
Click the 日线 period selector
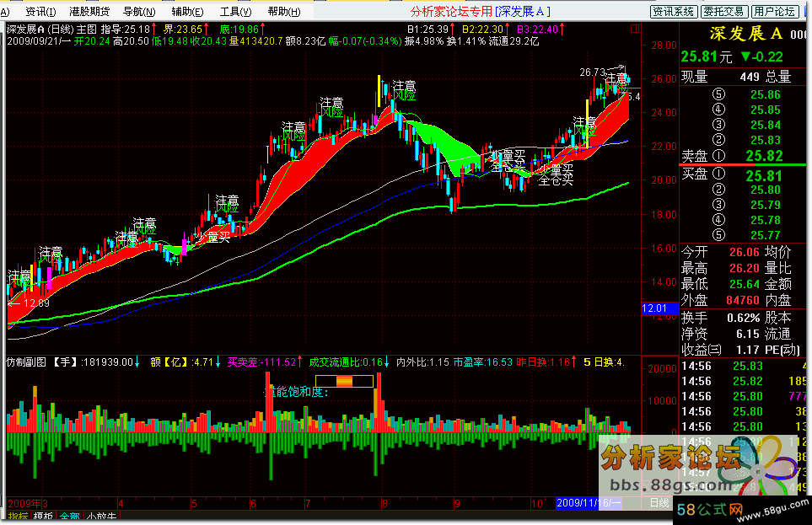pyautogui.click(x=659, y=503)
